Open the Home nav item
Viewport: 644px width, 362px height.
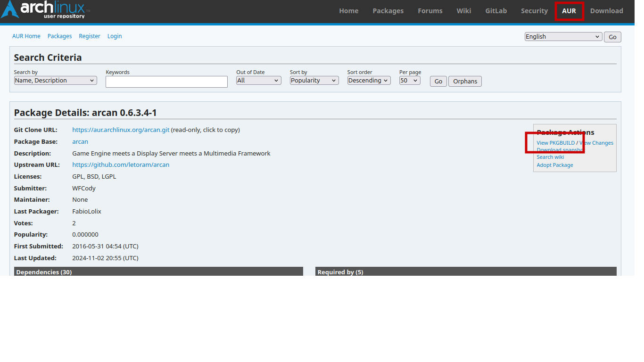(x=349, y=11)
